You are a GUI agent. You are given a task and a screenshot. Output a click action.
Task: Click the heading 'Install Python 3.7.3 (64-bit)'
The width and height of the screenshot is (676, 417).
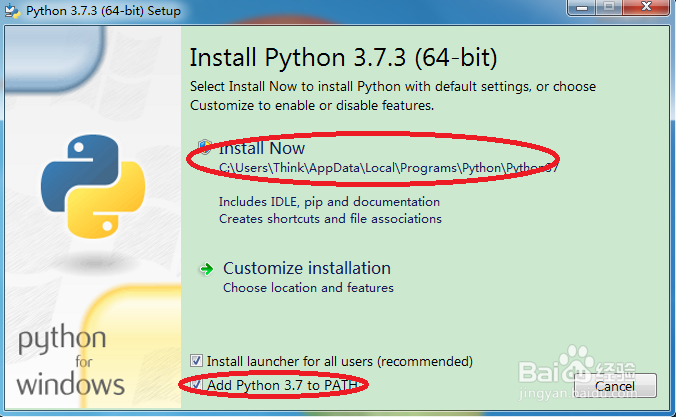point(344,58)
